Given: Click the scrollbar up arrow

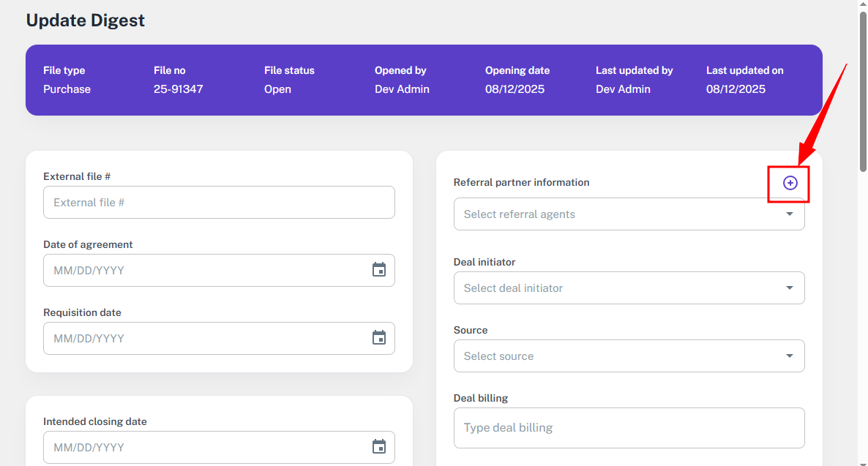Looking at the screenshot, I should point(862,4).
